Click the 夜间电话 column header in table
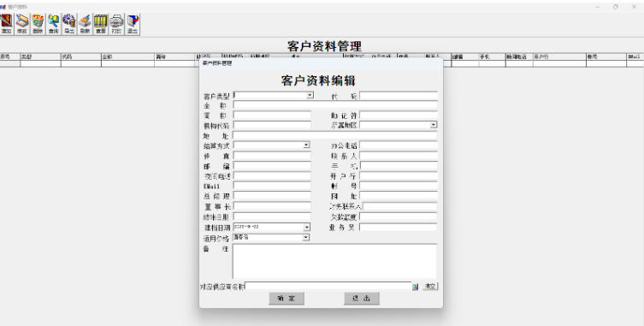The width and height of the screenshot is (644, 326). point(519,56)
